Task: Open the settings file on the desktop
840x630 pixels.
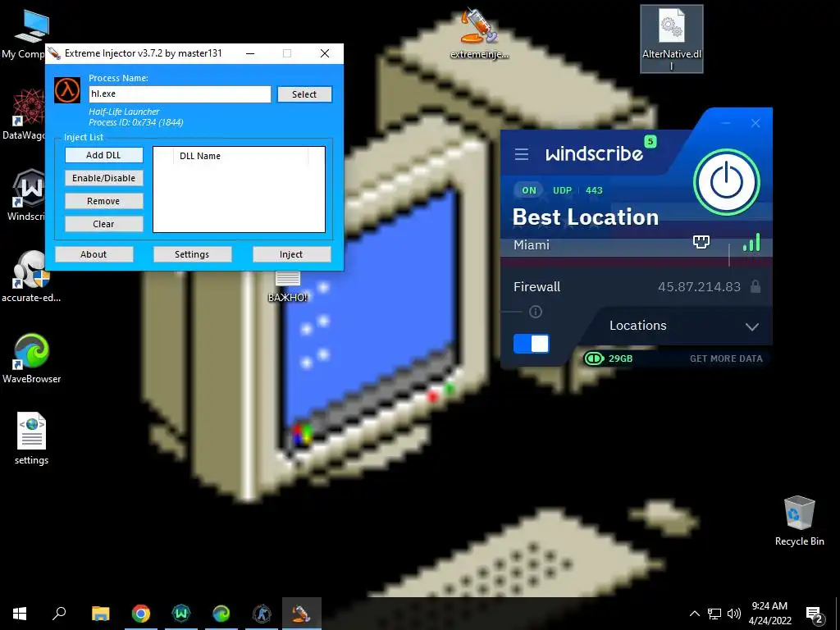Action: [x=31, y=439]
